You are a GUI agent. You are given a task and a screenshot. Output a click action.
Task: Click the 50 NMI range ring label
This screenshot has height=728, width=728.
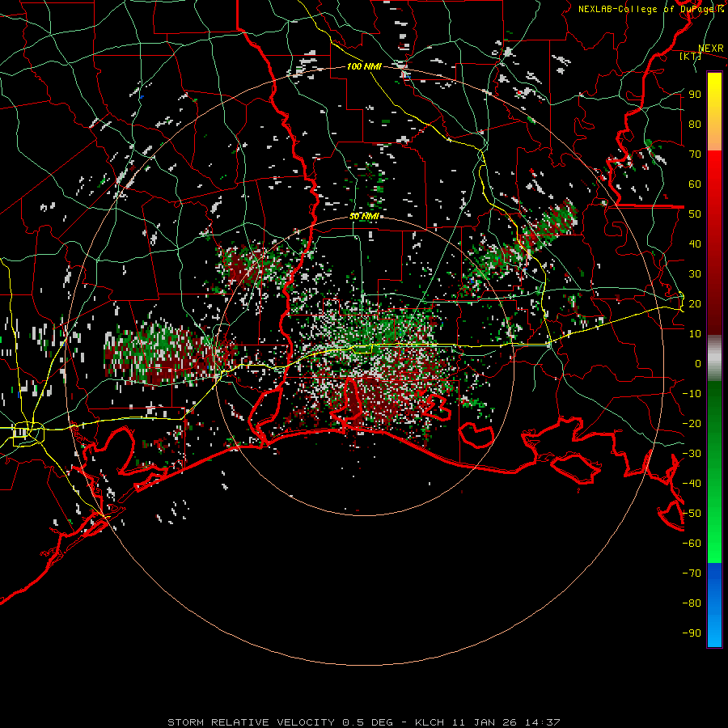pyautogui.click(x=363, y=216)
